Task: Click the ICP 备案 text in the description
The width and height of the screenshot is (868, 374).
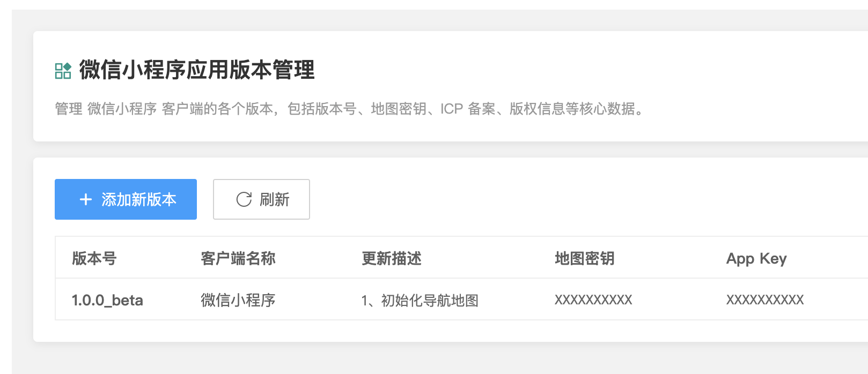Action: [468, 109]
